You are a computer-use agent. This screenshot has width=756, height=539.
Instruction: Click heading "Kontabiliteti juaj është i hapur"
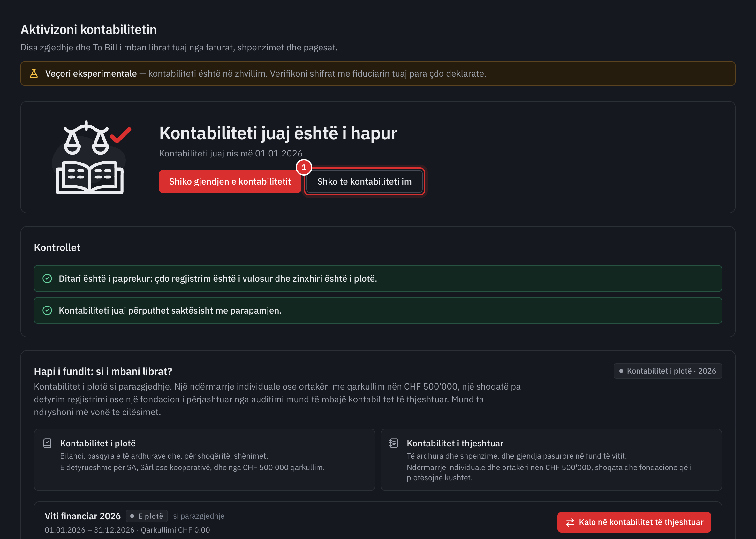pyautogui.click(x=278, y=133)
